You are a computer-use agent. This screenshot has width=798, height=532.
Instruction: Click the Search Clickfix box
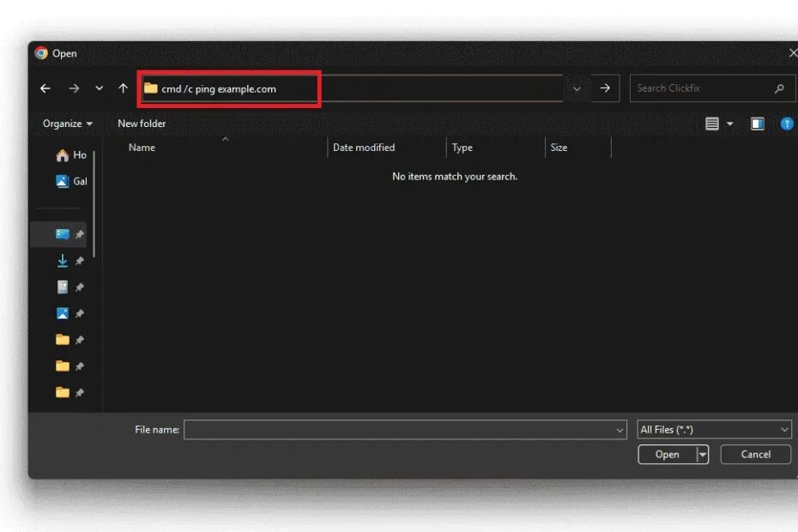[704, 88]
